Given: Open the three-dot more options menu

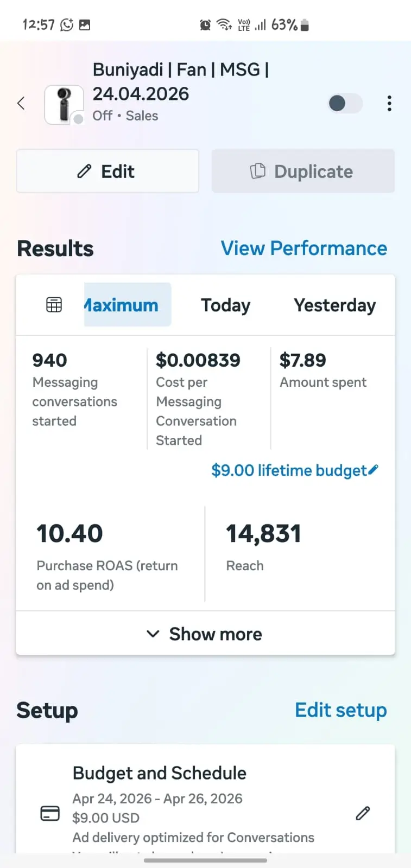Looking at the screenshot, I should click(389, 103).
